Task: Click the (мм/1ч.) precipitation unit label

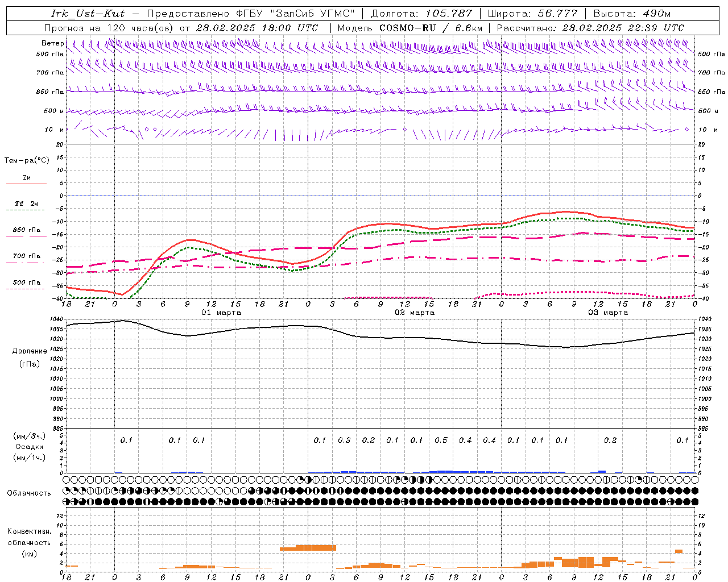Action: (30, 458)
